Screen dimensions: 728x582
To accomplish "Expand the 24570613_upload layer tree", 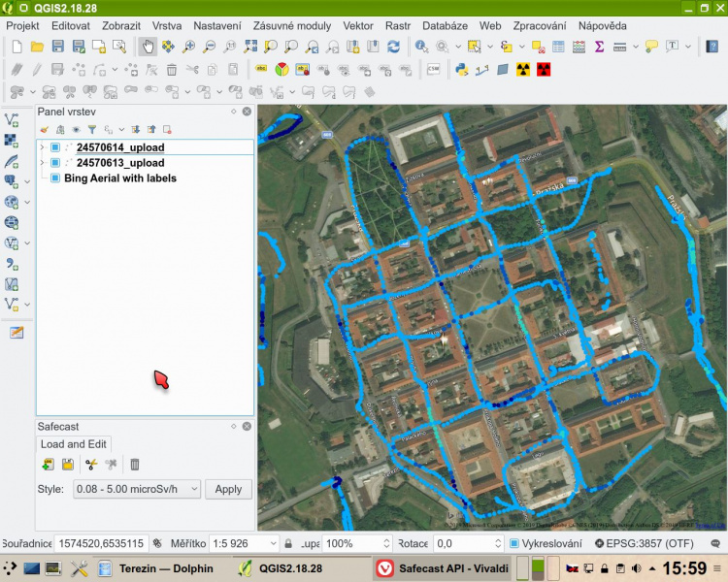I will 42,163.
